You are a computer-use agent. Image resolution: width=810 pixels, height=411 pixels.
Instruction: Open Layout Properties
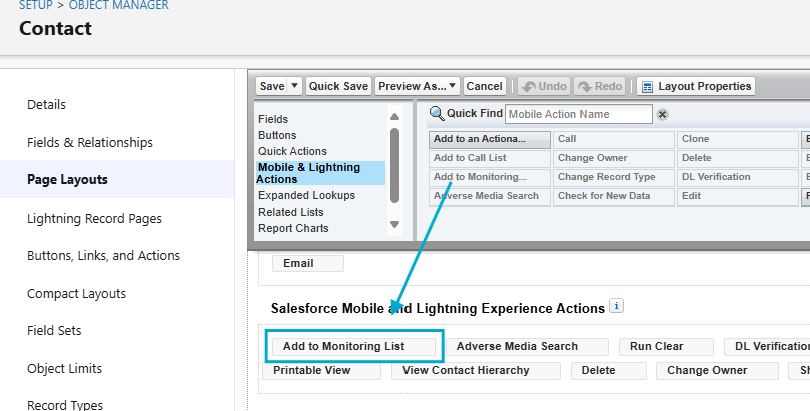[x=696, y=86]
